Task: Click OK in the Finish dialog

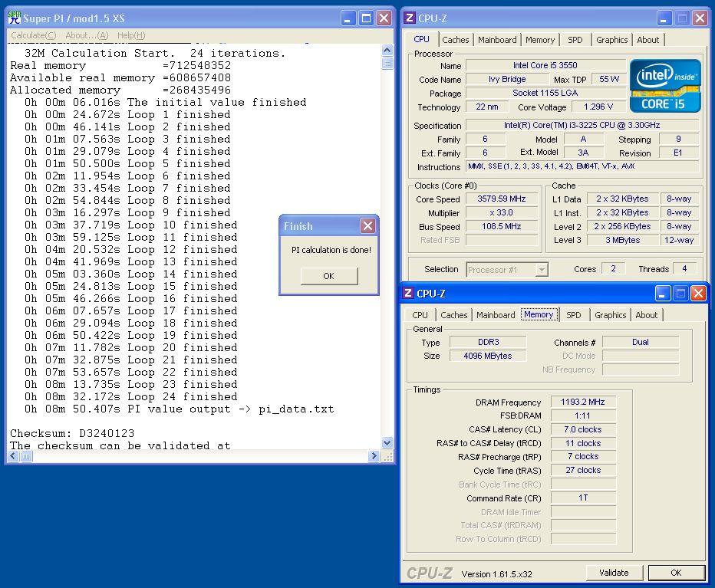Action: point(329,276)
